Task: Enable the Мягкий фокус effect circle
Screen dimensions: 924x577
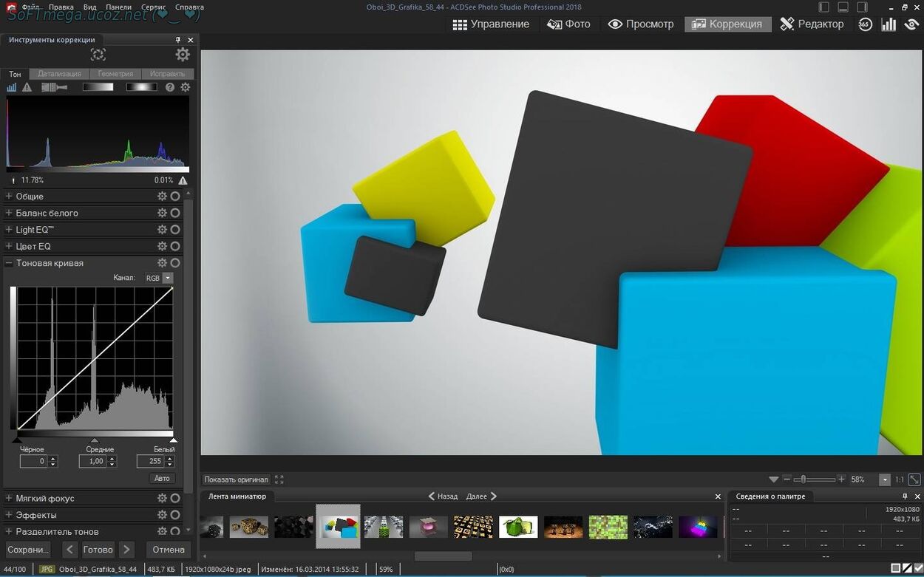Action: [175, 499]
